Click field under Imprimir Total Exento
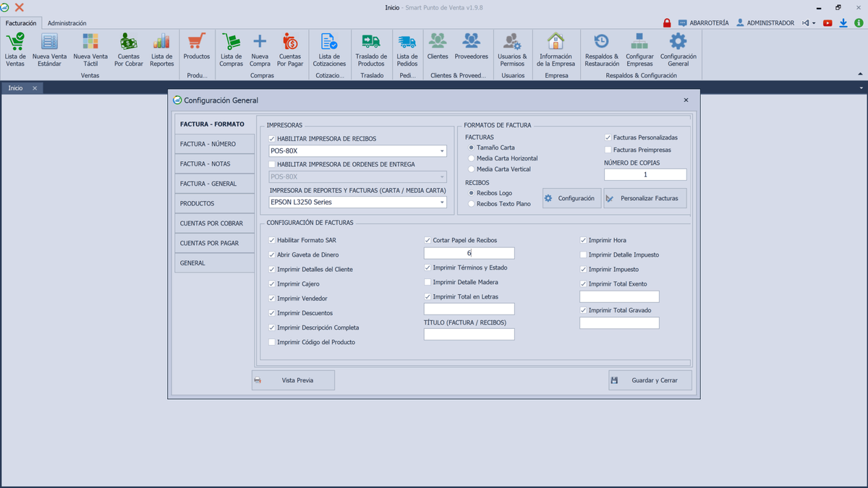The image size is (868, 488). click(619, 296)
